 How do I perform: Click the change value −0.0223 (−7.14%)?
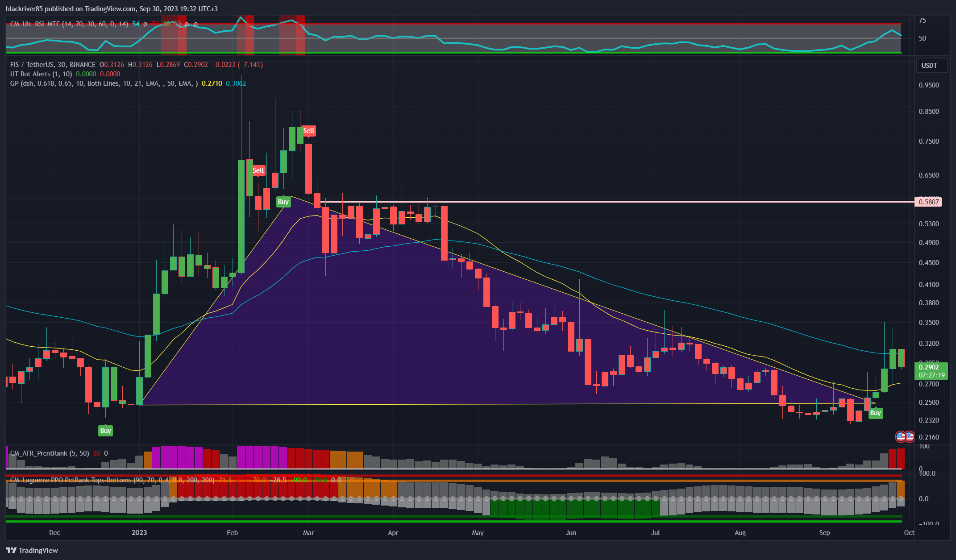[x=237, y=65]
